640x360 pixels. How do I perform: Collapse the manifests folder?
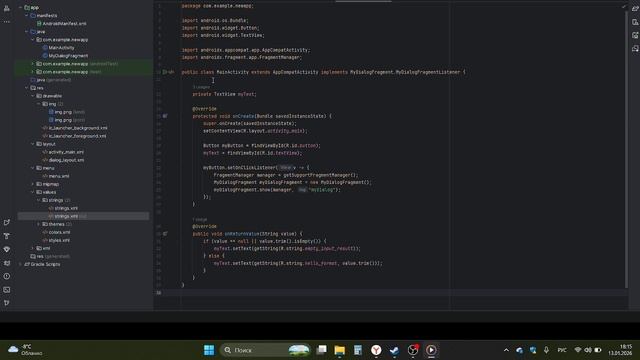pos(27,16)
